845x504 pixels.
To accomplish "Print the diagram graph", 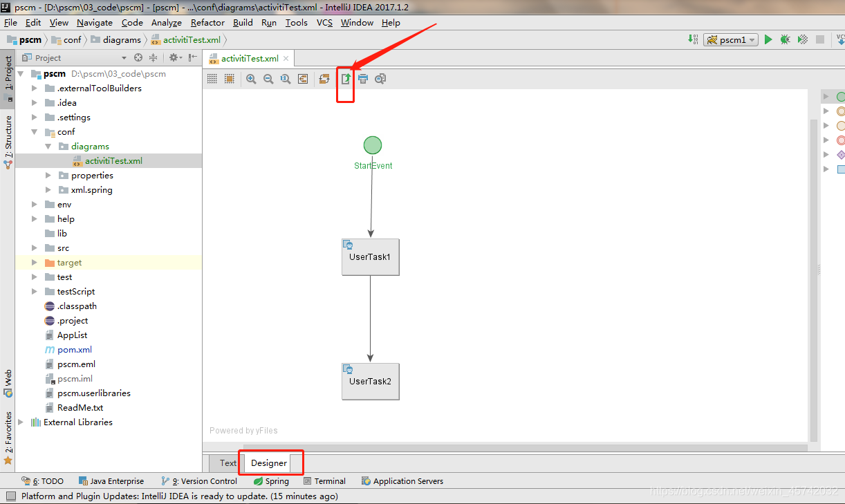I will point(363,79).
